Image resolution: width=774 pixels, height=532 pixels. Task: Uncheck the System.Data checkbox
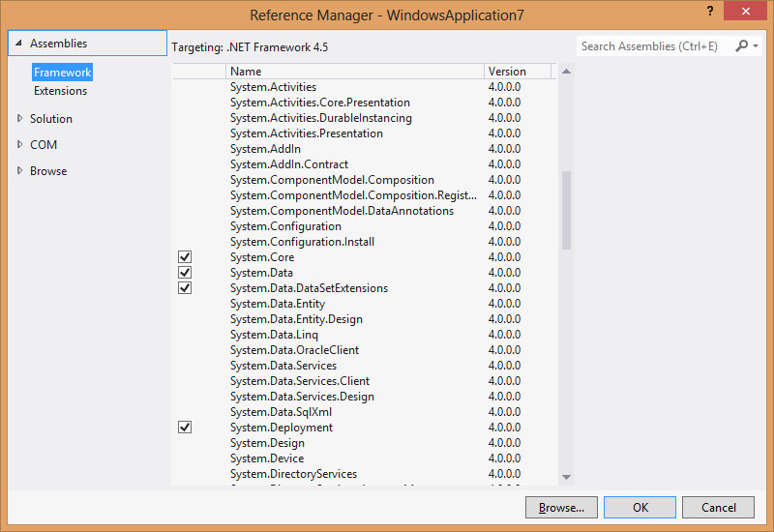pyautogui.click(x=185, y=273)
